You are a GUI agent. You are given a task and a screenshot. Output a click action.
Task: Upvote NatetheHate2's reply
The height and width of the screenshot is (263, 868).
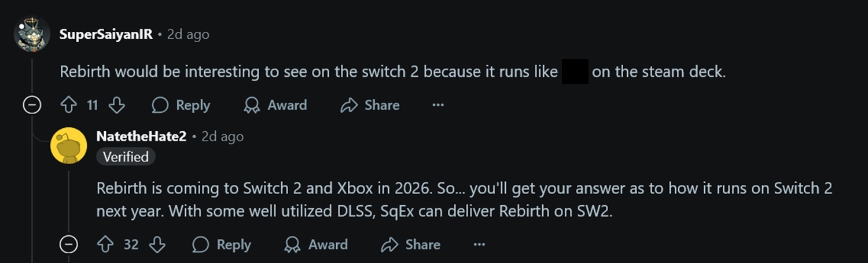click(105, 245)
